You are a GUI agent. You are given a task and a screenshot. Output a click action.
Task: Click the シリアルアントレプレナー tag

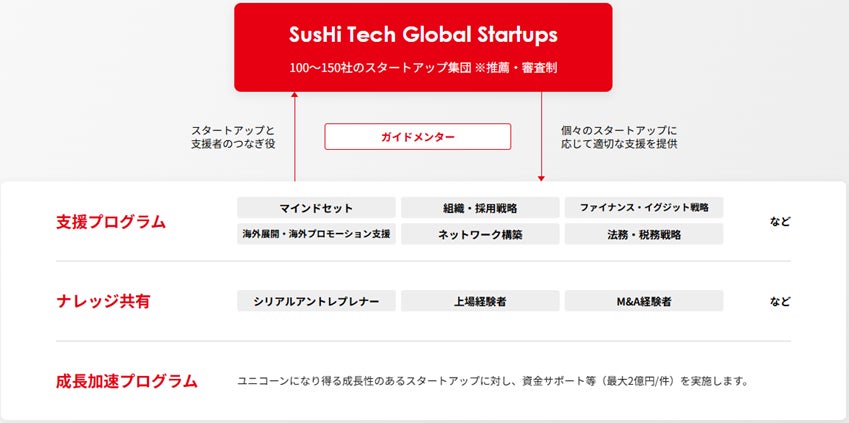(x=316, y=301)
